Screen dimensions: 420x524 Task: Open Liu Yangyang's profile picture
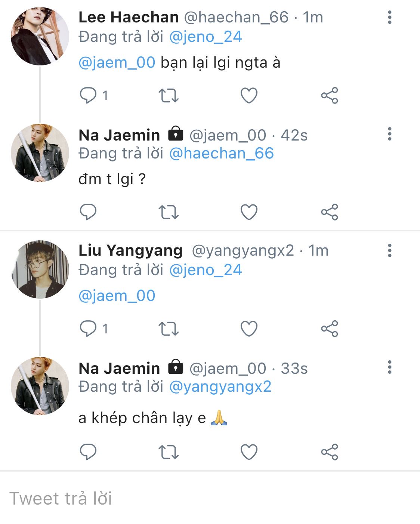pos(40,269)
